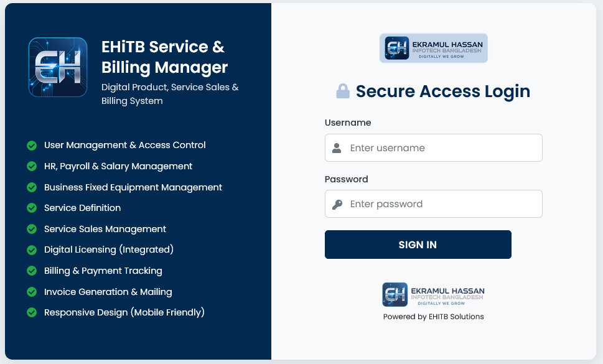Click the Business Fixed Equipment Management entry
This screenshot has width=603, height=364.
133,187
